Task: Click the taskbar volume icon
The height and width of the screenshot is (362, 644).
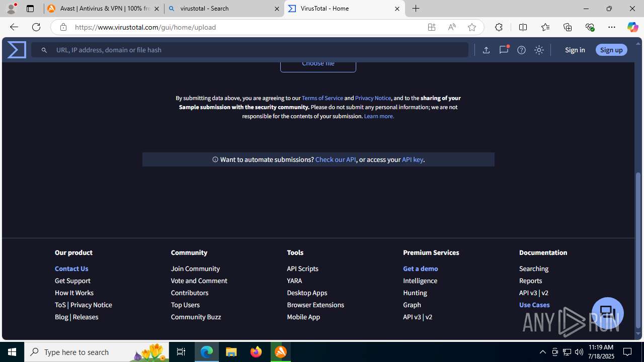Action: point(579,352)
